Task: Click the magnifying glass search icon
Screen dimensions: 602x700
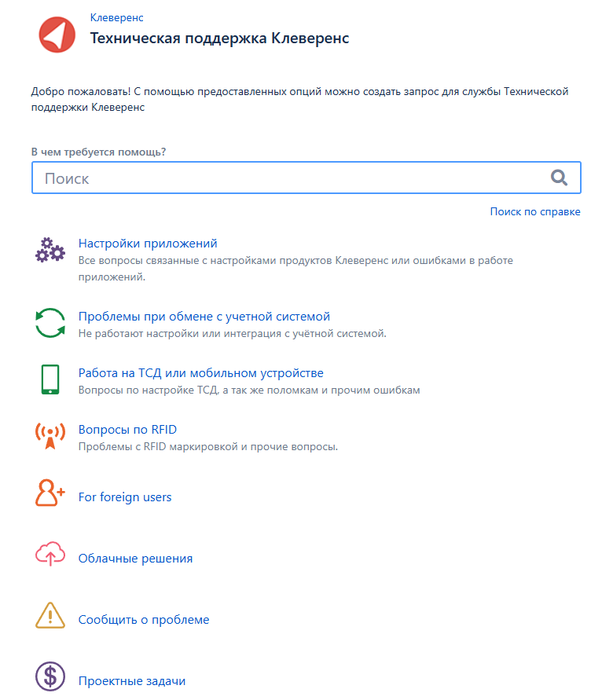Action: tap(559, 178)
